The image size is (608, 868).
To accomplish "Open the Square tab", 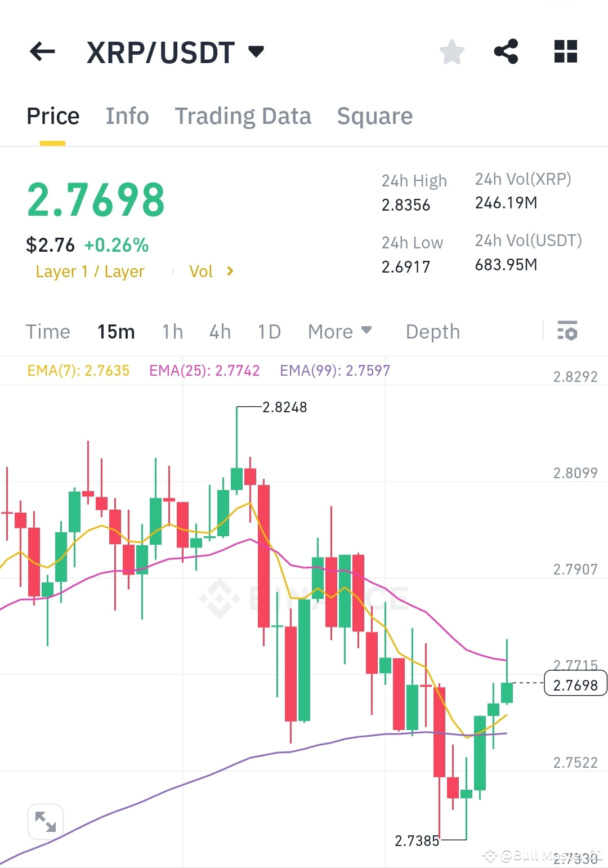I will pos(374,115).
